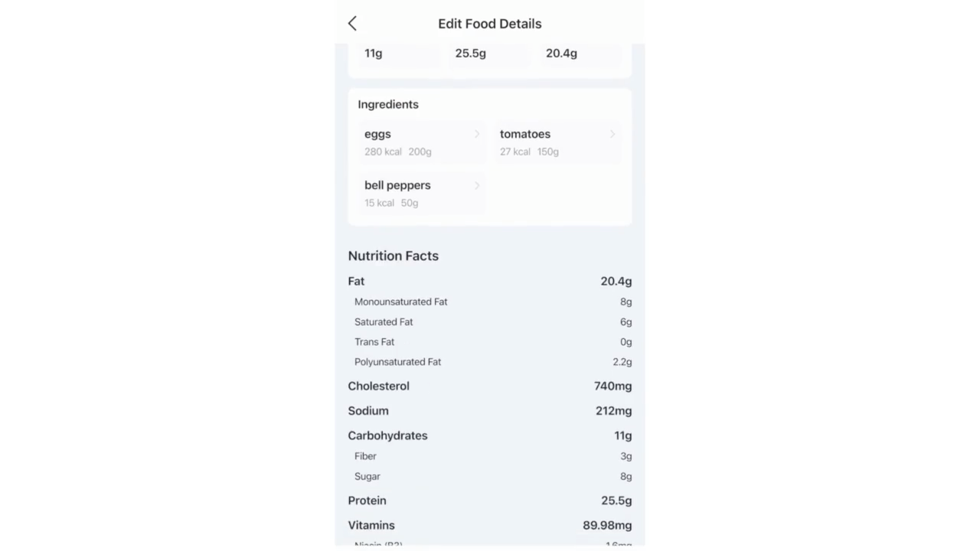The height and width of the screenshot is (551, 980).
Task: Edit the 25.5g protein value field
Action: coord(490,55)
